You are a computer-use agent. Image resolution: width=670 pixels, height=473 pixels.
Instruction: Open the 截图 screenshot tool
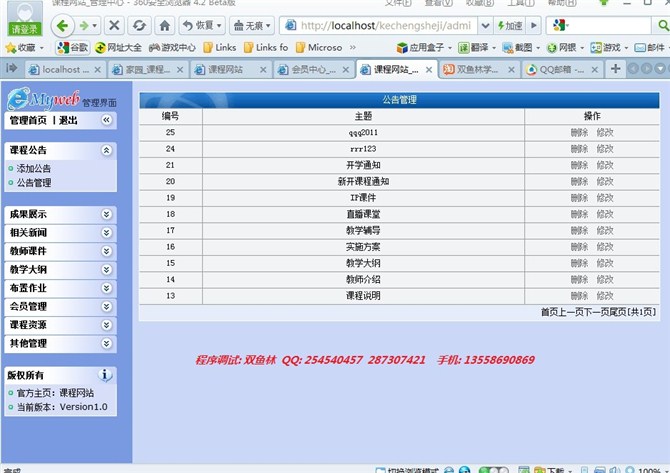coord(521,47)
